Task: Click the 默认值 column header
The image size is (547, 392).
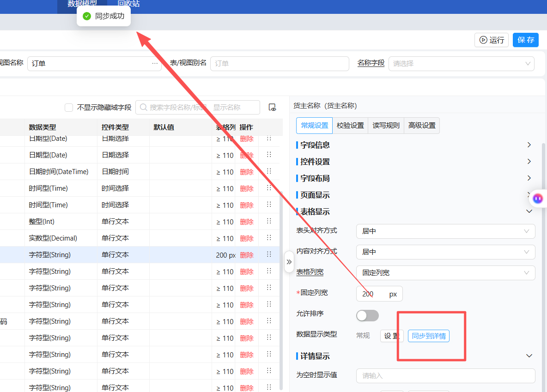Action: pos(164,127)
